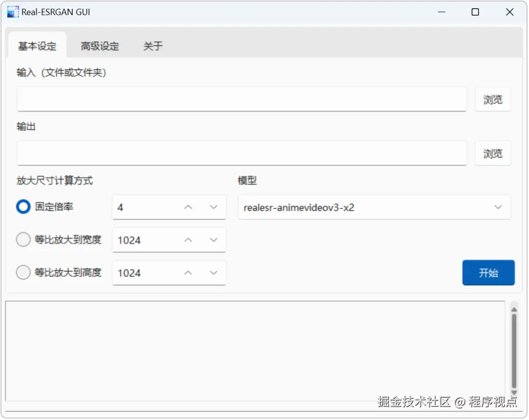Decrease the 等比放大到高度 height value
Image resolution: width=529 pixels, height=420 pixels.
[x=214, y=272]
